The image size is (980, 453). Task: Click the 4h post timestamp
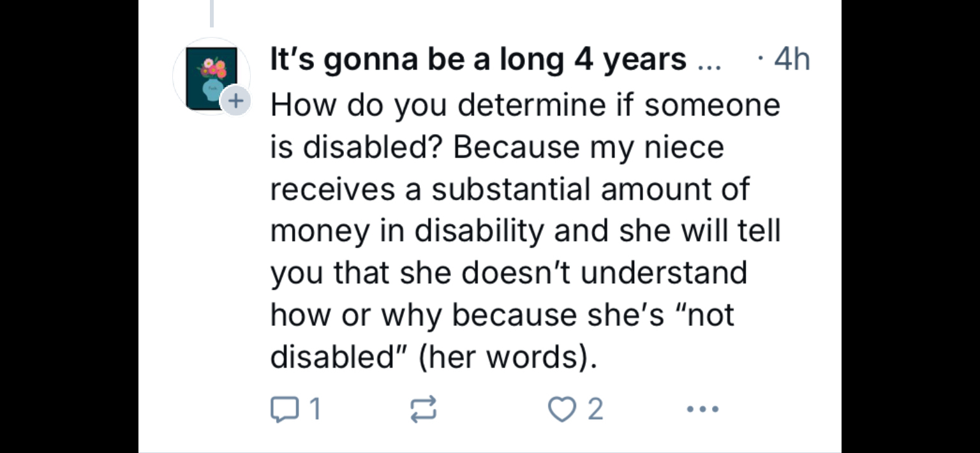point(791,60)
